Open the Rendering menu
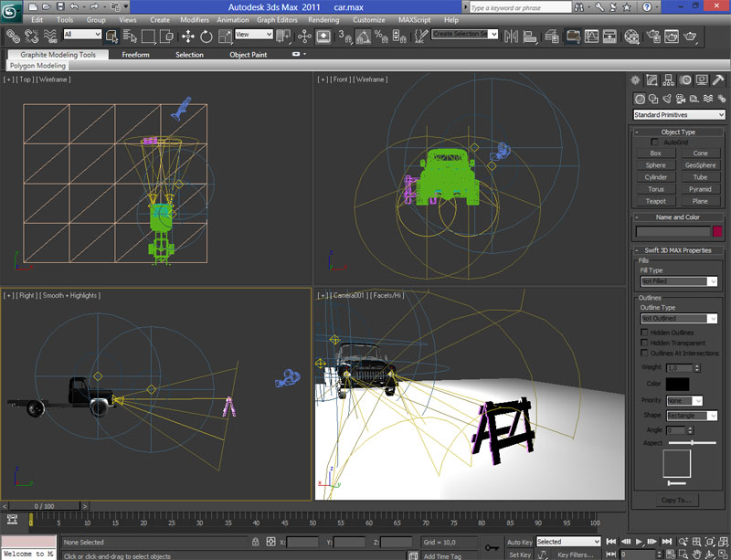This screenshot has width=731, height=560. click(323, 19)
